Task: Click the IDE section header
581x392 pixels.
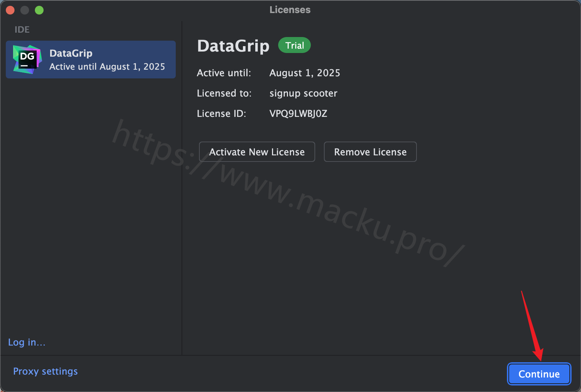Action: click(22, 30)
